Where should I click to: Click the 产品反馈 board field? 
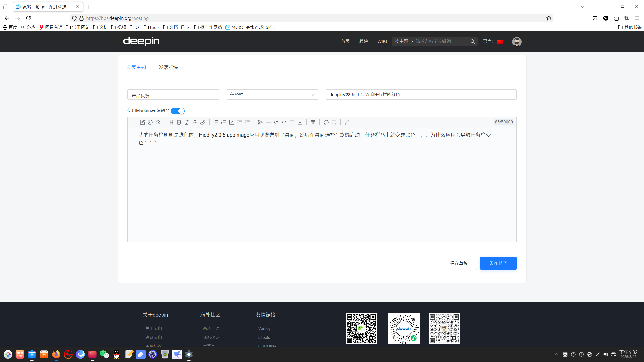coord(173,95)
